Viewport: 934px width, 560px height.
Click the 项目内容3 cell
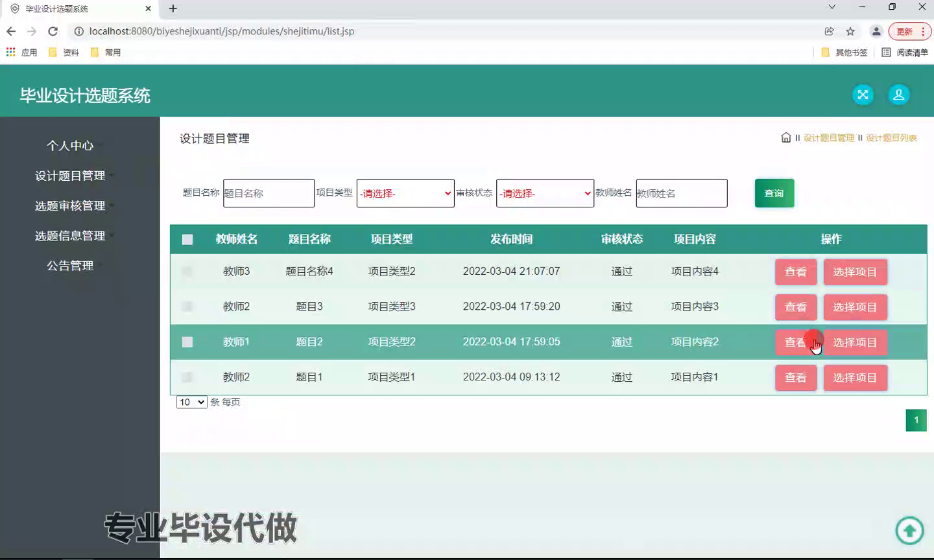(x=695, y=306)
